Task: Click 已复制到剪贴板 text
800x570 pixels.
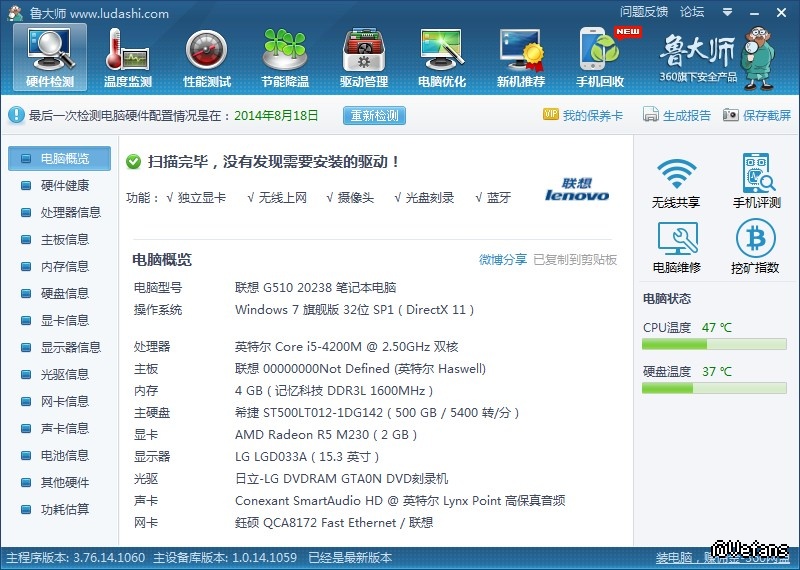Action: (575, 260)
